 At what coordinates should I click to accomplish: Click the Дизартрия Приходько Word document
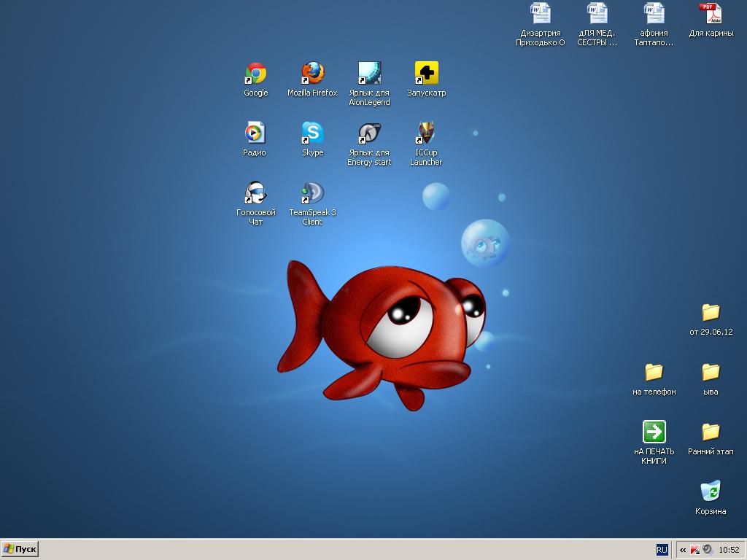point(540,15)
